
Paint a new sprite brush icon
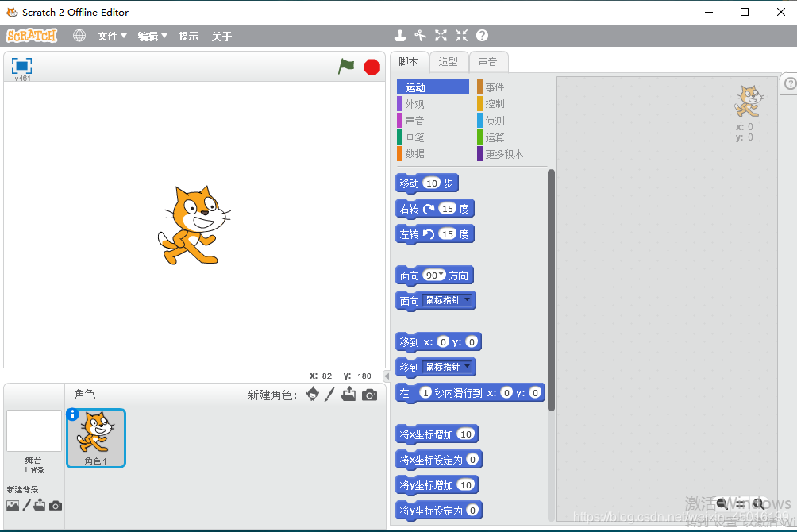330,394
